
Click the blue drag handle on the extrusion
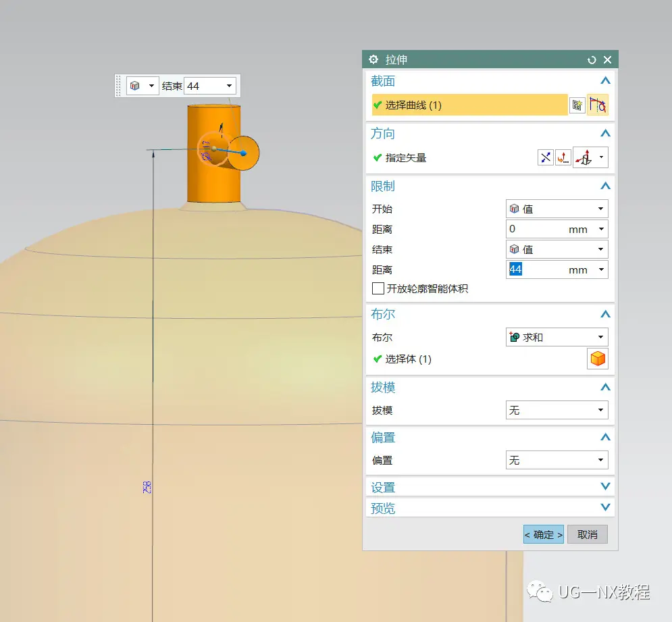(243, 153)
